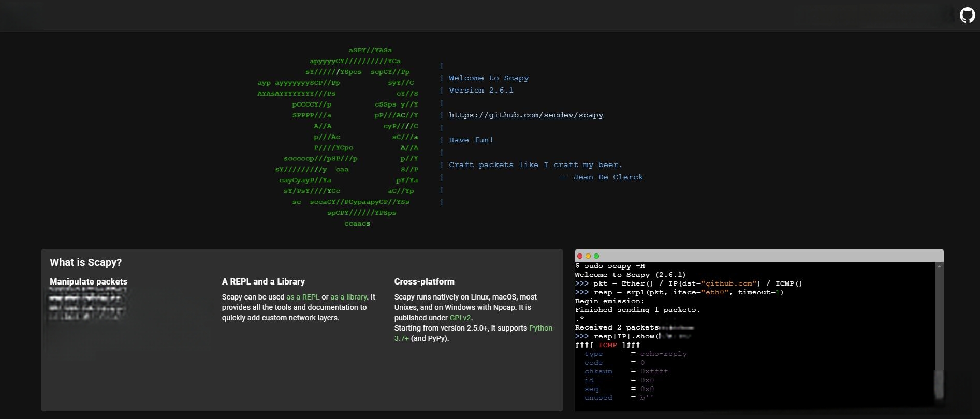The height and width of the screenshot is (419, 980).
Task: Open the "Python 3.7+" link
Action: (x=473, y=333)
